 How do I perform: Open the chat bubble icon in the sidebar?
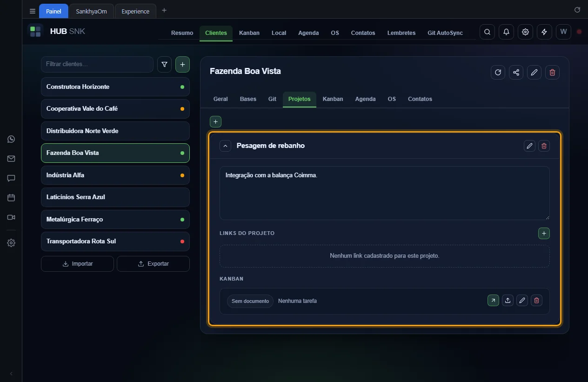click(11, 178)
